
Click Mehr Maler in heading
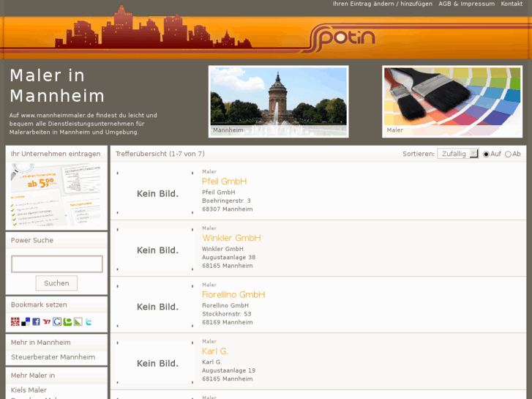33,376
